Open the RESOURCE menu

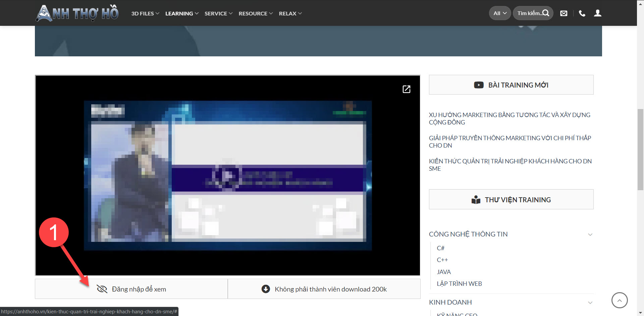[x=256, y=13]
